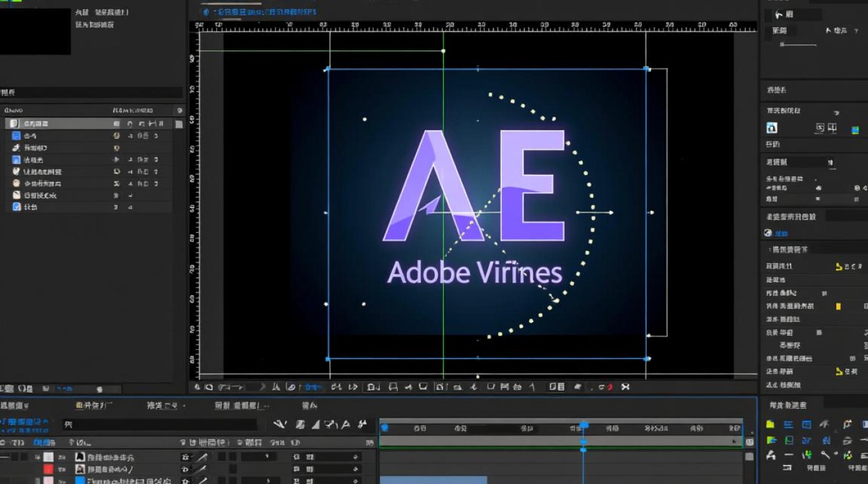The width and height of the screenshot is (868, 484).
Task: Select the 'Adobe Virines' text in the composition
Action: click(x=475, y=273)
